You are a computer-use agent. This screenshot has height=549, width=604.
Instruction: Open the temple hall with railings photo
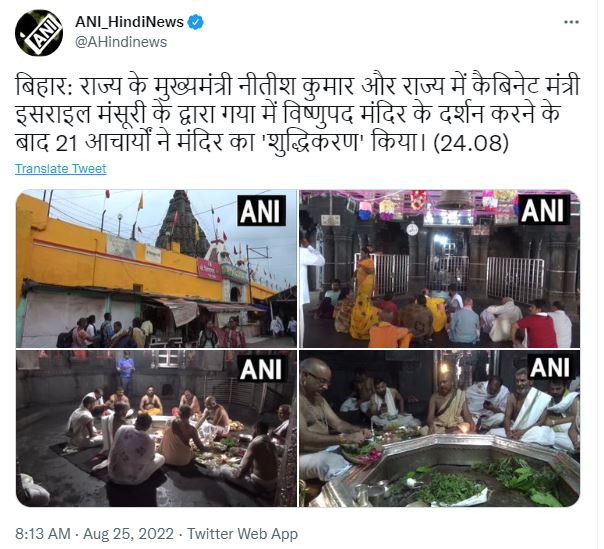tap(440, 269)
